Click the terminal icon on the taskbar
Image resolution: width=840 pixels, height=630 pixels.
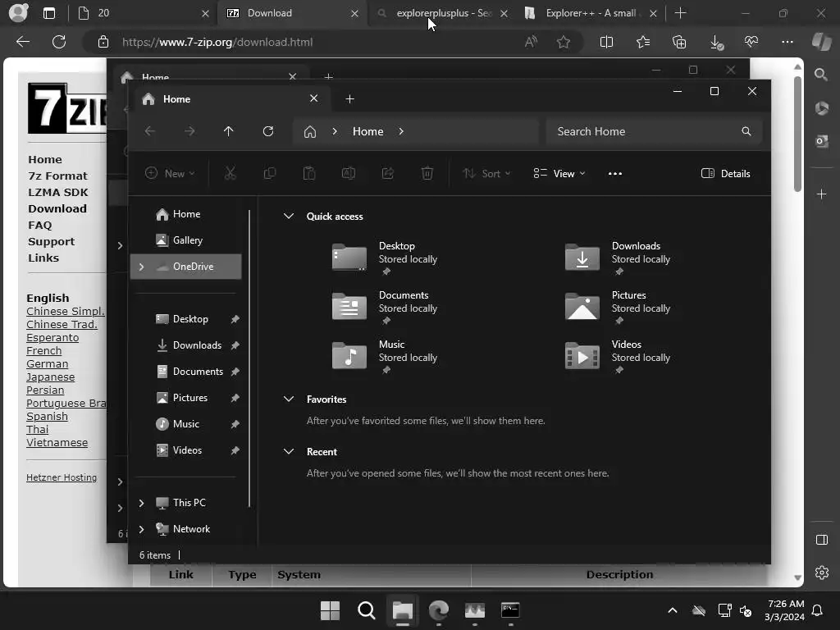(510, 610)
